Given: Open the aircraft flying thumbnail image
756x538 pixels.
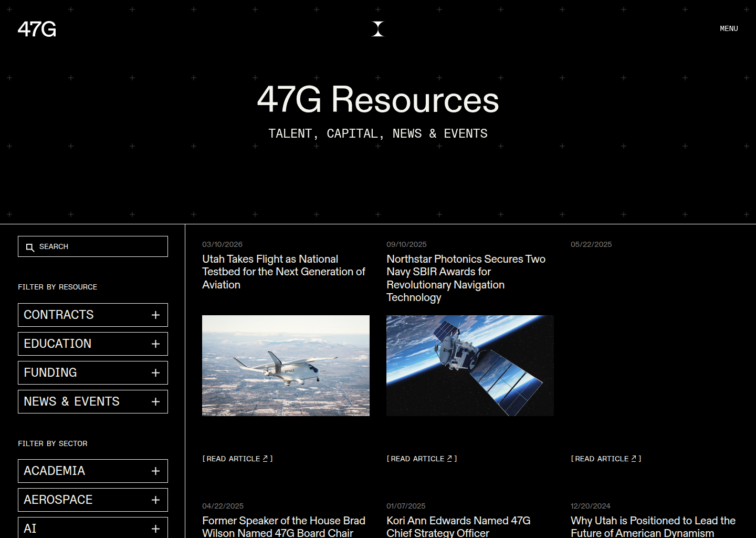Looking at the screenshot, I should click(286, 366).
